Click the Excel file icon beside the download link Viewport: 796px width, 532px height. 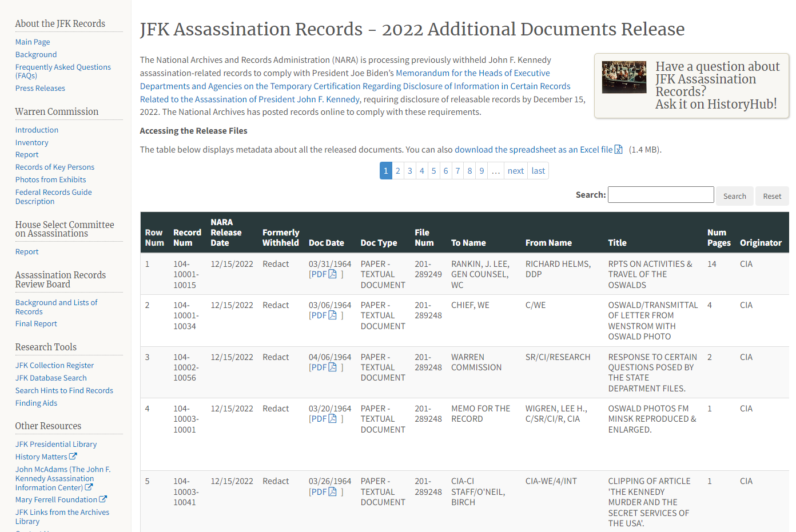pyautogui.click(x=619, y=150)
